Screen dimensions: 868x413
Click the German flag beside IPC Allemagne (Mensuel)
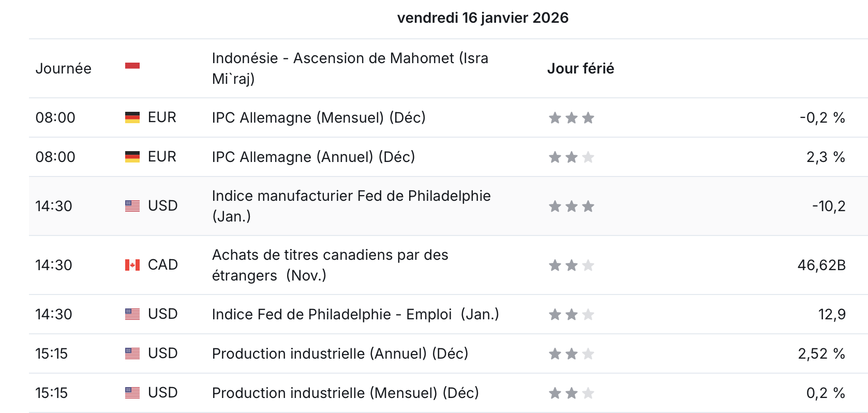pos(132,117)
